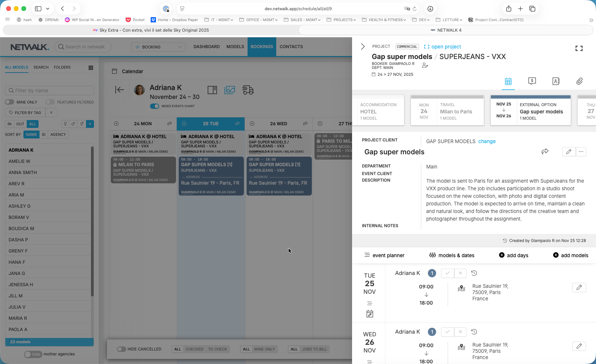The image size is (596, 364).
Task: Enable the Mine Only toggle
Action: pos(10,102)
